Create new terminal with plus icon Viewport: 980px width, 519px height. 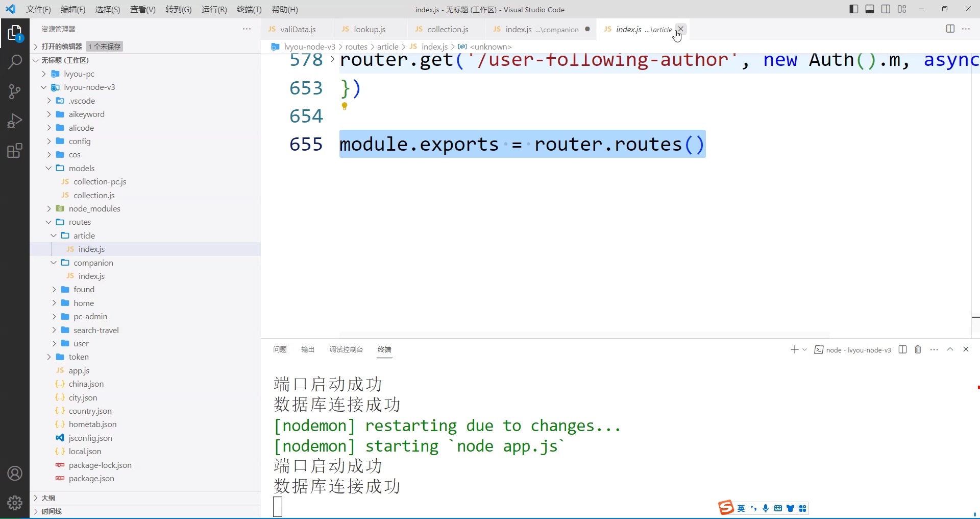(794, 349)
